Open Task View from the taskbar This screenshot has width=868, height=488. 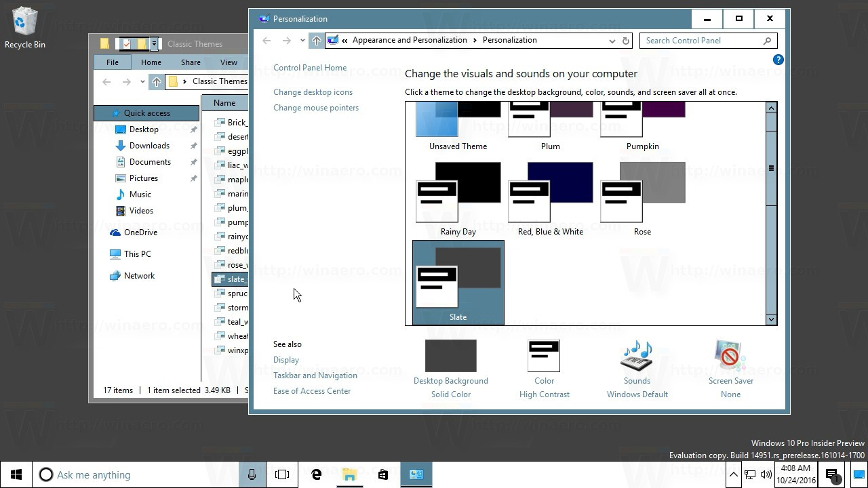[x=282, y=474]
